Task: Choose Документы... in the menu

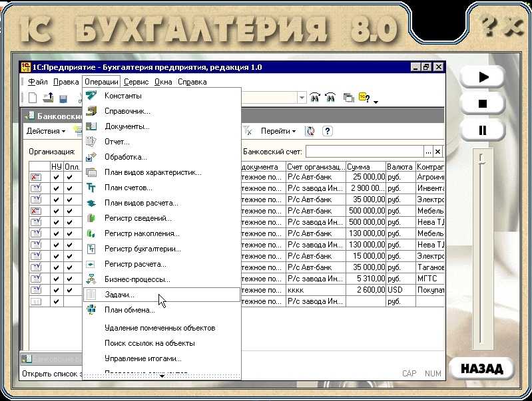Action: pyautogui.click(x=127, y=126)
